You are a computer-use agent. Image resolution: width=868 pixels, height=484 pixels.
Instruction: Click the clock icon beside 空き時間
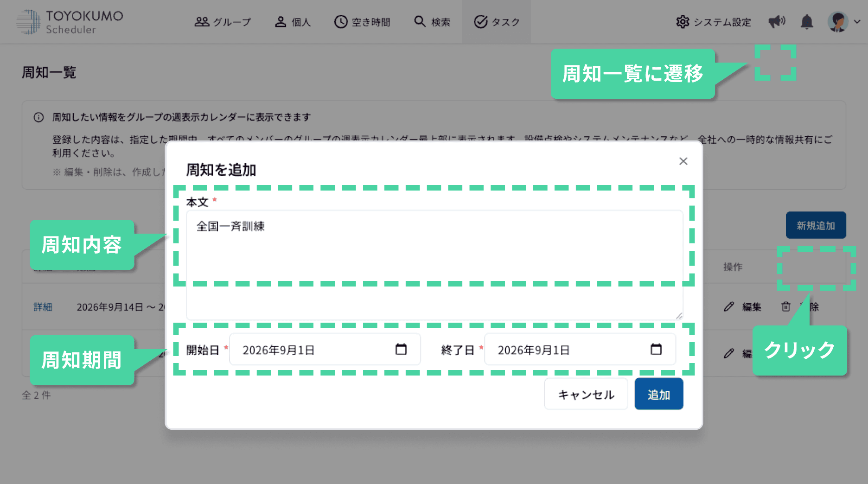341,22
